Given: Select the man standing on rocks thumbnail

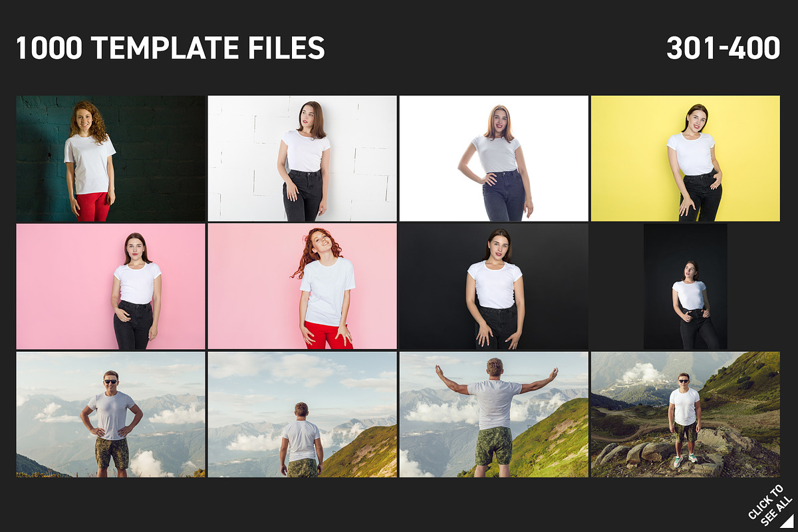Looking at the screenshot, I should 686,415.
